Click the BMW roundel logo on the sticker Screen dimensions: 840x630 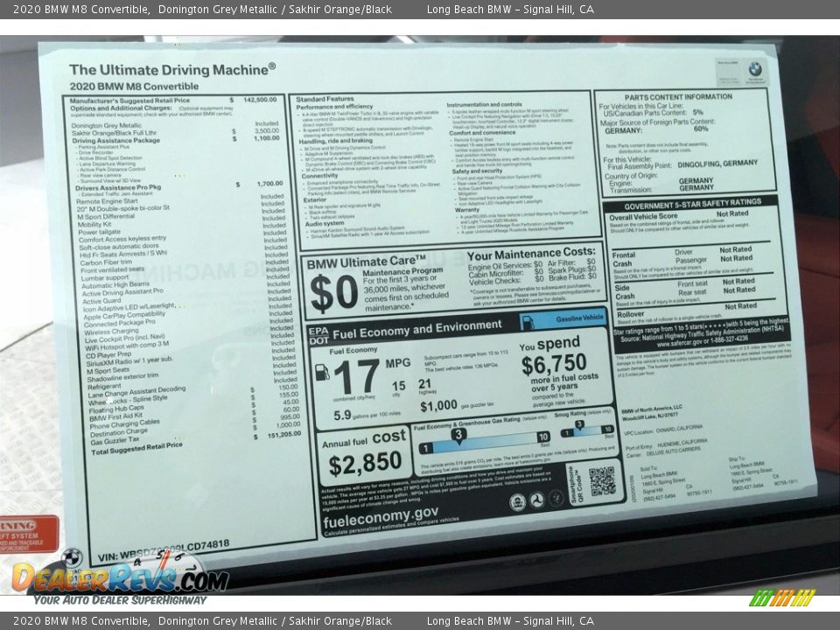755,69
